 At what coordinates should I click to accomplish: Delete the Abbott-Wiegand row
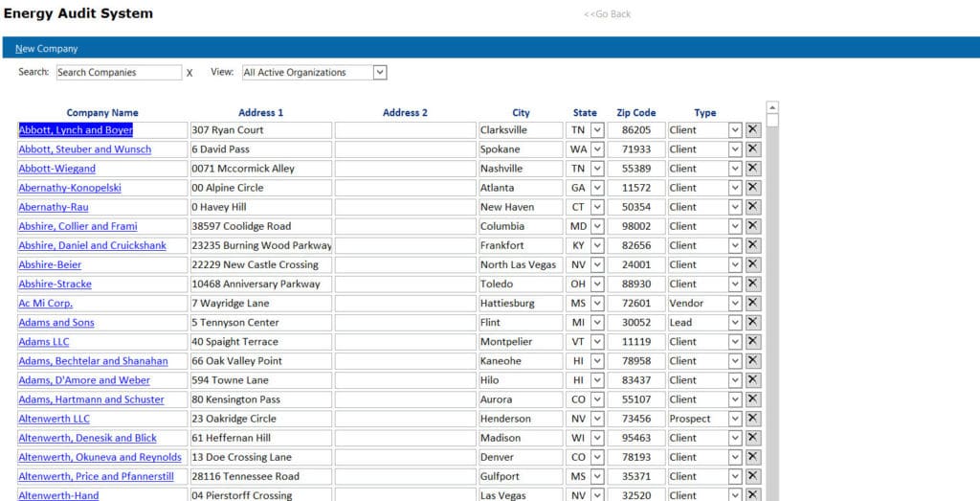[753, 169]
